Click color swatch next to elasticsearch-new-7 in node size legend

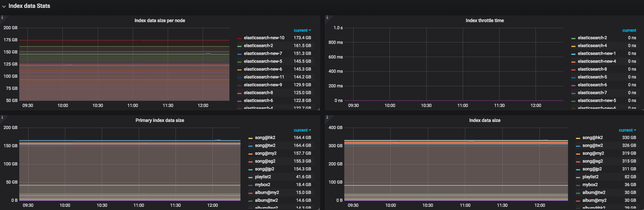[239, 54]
